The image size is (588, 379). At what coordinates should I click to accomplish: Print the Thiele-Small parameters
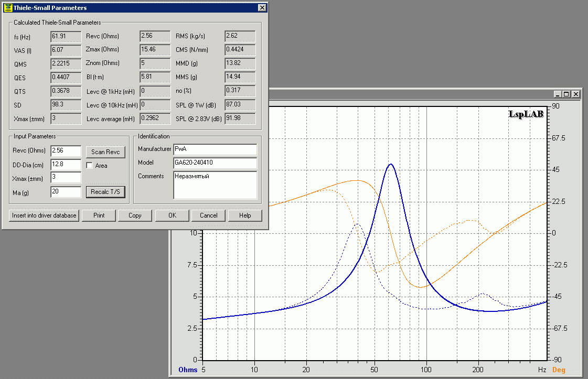click(x=99, y=215)
